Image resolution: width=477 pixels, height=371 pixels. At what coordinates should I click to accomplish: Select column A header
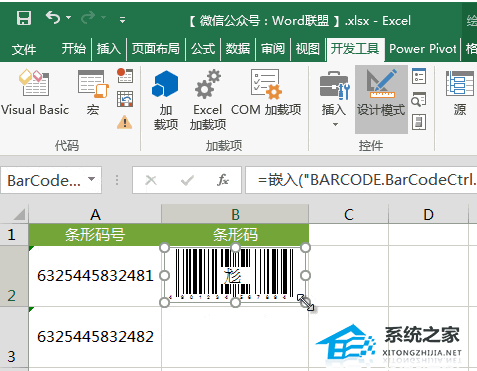95,214
